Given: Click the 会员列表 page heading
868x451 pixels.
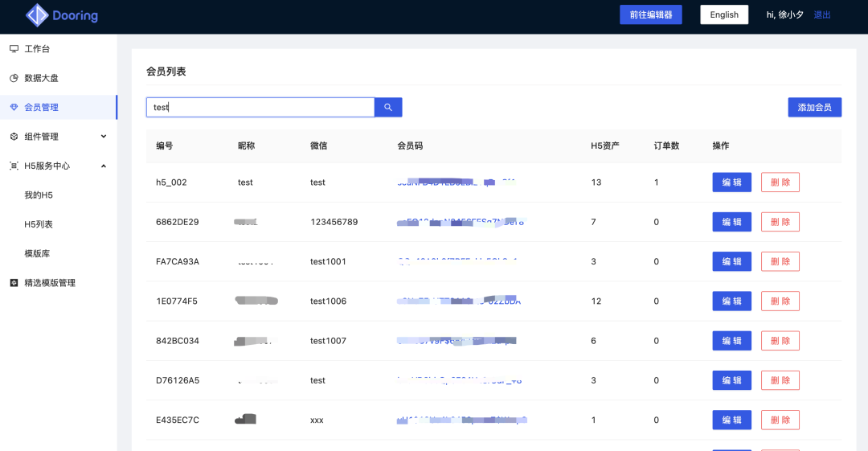Looking at the screenshot, I should 166,72.
